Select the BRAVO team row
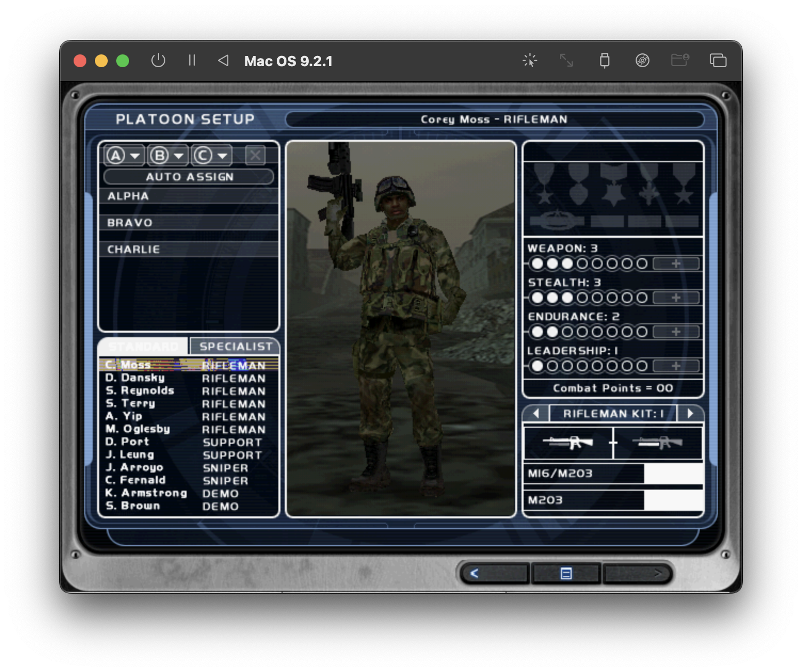 point(189,222)
